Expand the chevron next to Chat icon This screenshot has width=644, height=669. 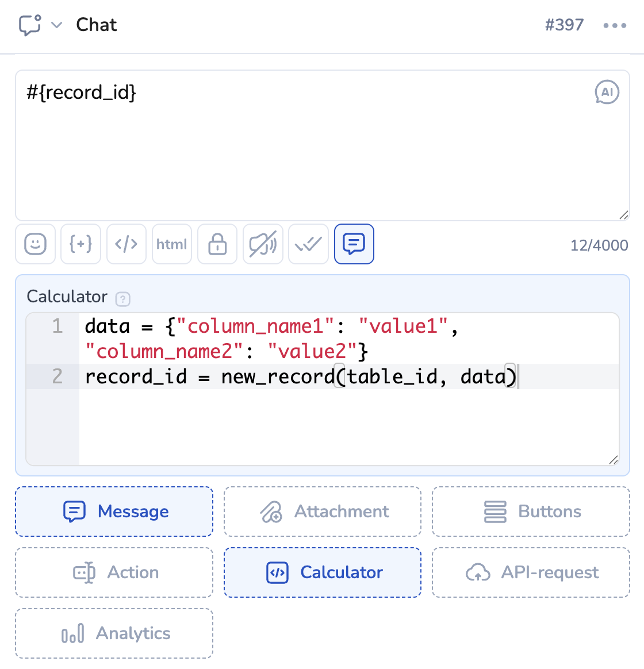pyautogui.click(x=56, y=25)
